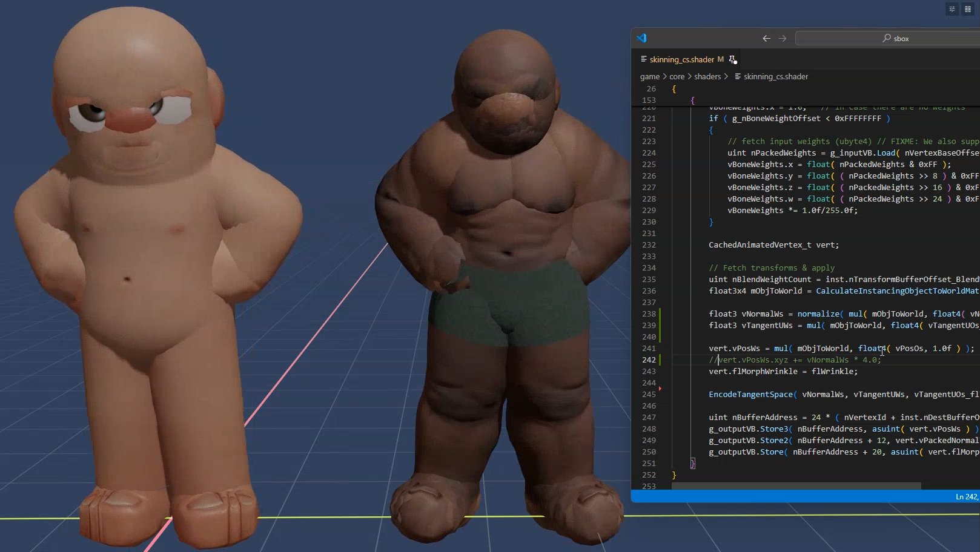Click line number 252 in the gutter
The width and height of the screenshot is (980, 552).
pyautogui.click(x=649, y=475)
